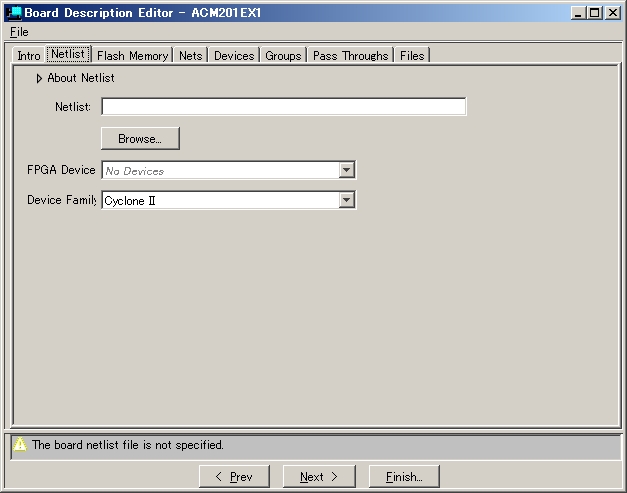Open the File menu
The width and height of the screenshot is (627, 493).
pyautogui.click(x=19, y=32)
